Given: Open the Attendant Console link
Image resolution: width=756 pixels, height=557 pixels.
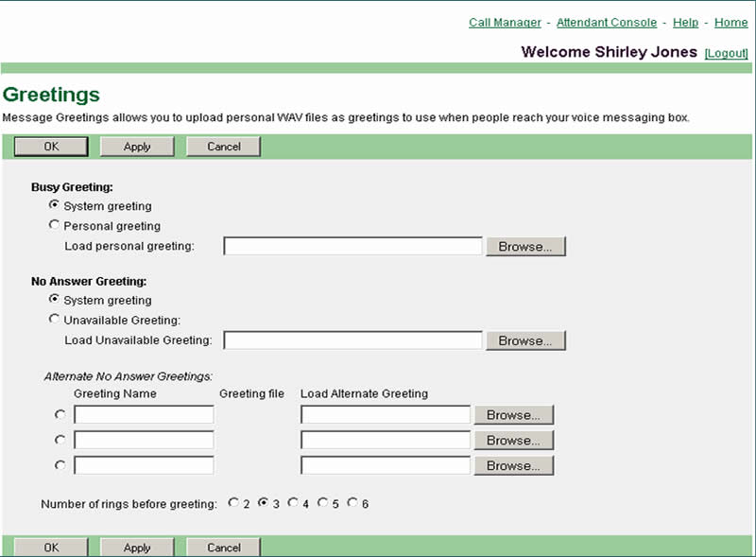Looking at the screenshot, I should [x=606, y=23].
